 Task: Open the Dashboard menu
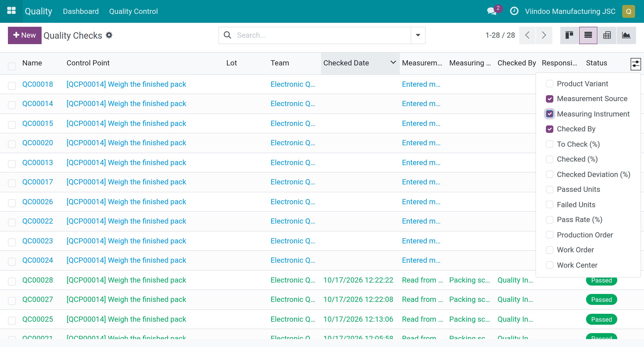(x=81, y=11)
